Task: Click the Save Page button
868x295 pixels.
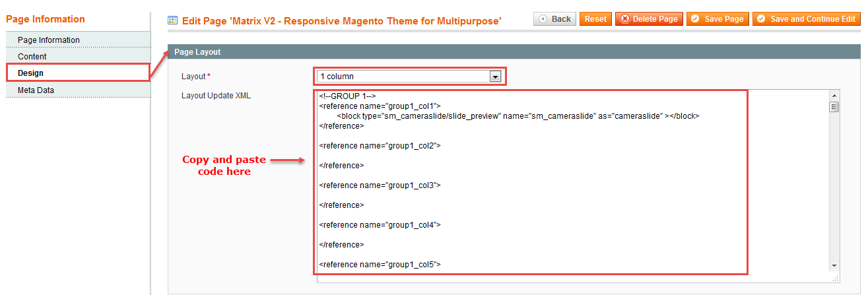Action: tap(718, 19)
